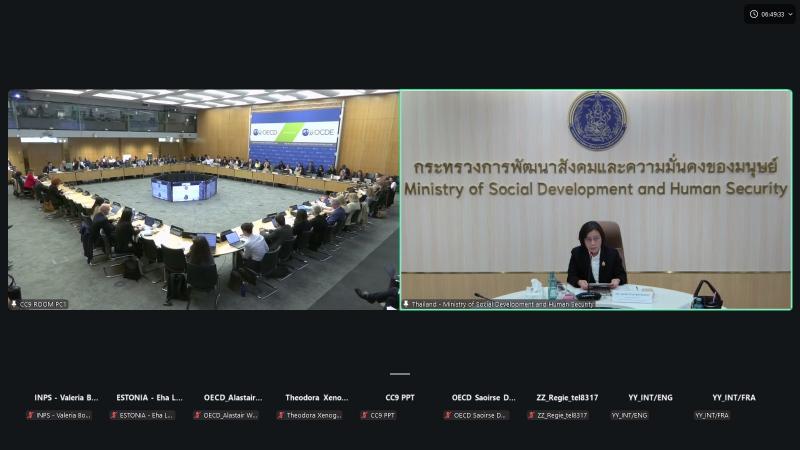Viewport: 800px width, 450px height.
Task: Open the meeting timer dropdown chevron
Action: (x=790, y=14)
